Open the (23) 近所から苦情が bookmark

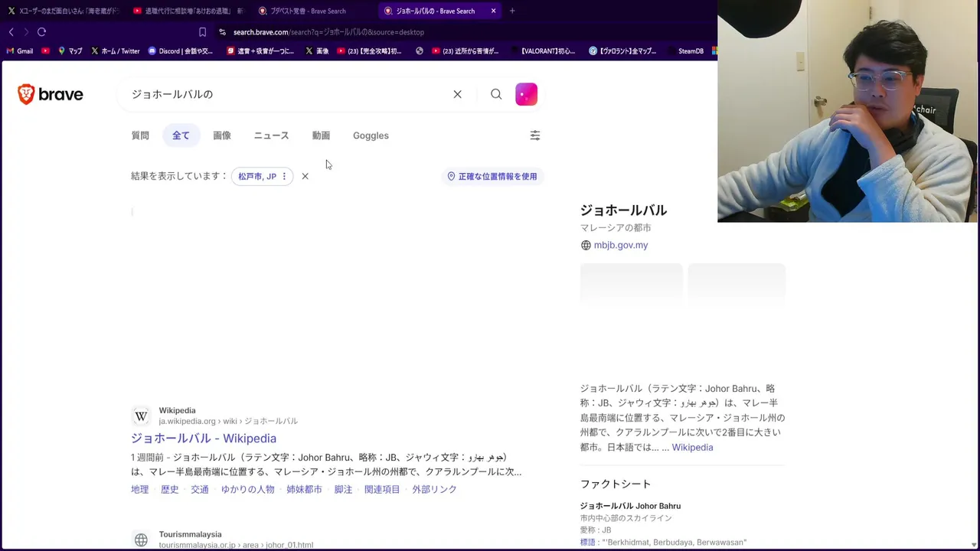point(465,51)
